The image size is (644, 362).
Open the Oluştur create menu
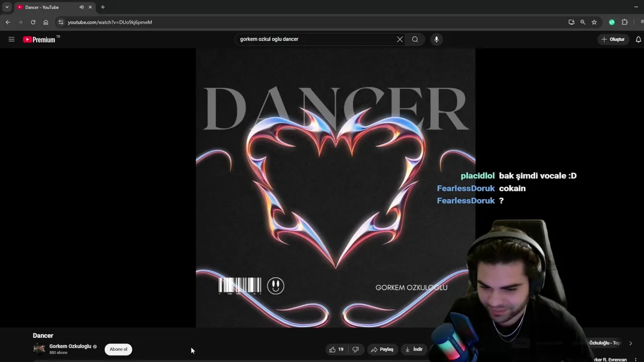(x=613, y=39)
